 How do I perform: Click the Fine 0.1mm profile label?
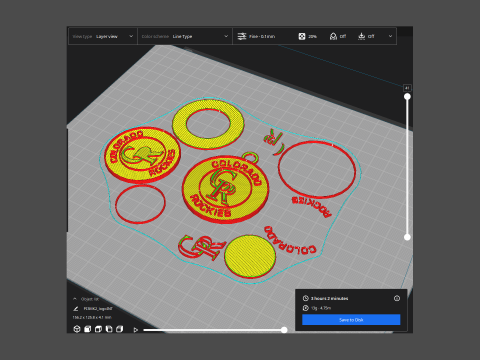point(262,36)
